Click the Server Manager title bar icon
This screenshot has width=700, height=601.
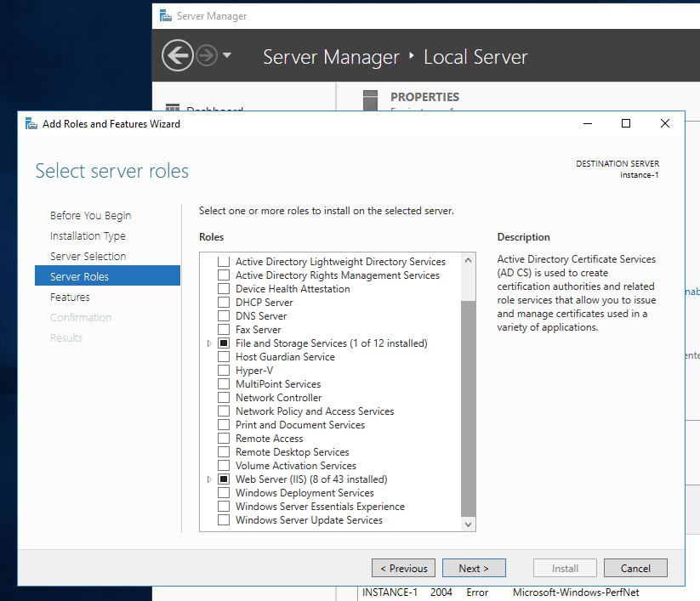click(x=166, y=16)
